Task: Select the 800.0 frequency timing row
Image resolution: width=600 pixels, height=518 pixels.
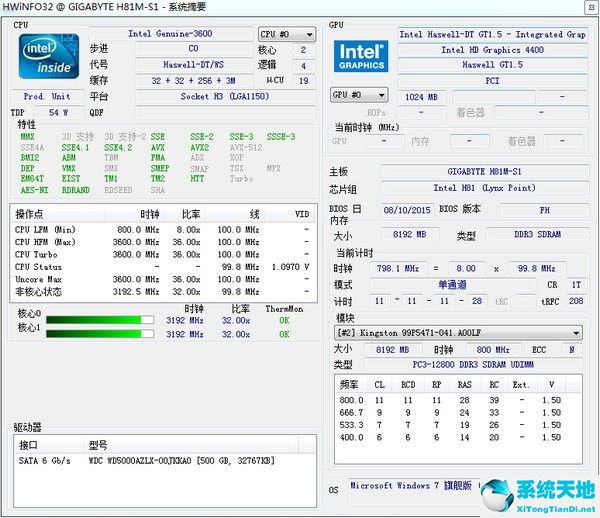Action: [458, 400]
